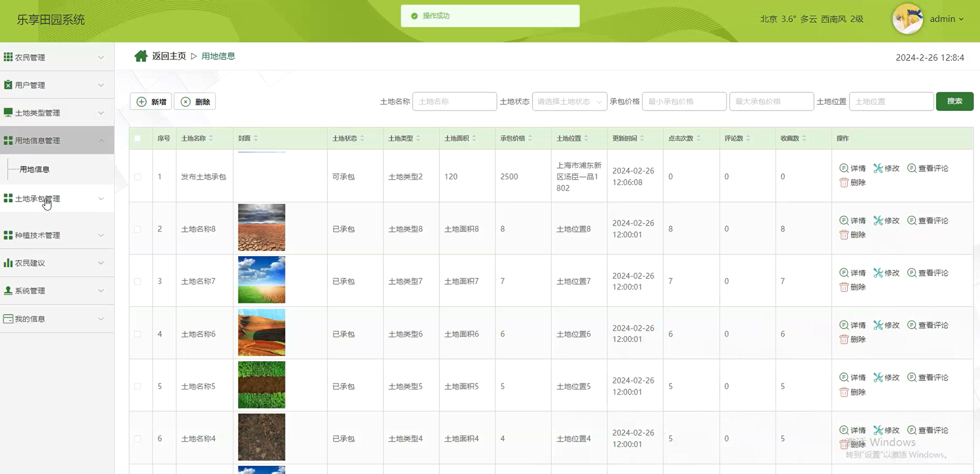Click the 土地名称 search input
This screenshot has height=474, width=980.
point(455,102)
